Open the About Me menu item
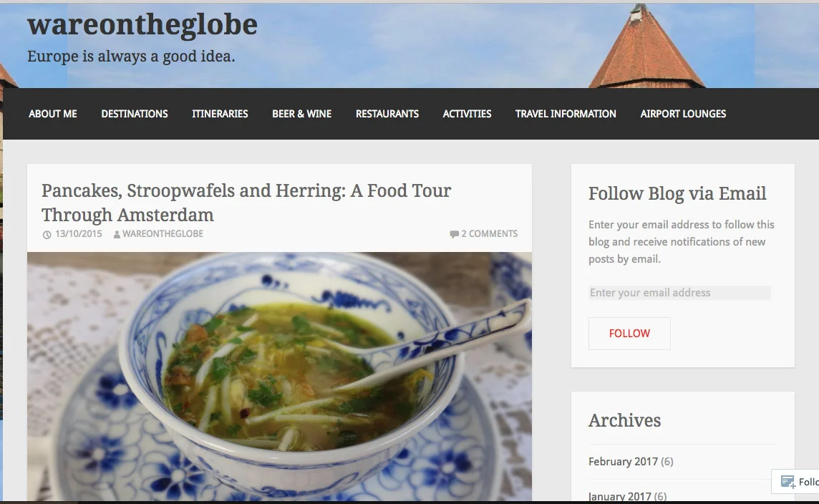This screenshot has height=504, width=819. point(53,114)
